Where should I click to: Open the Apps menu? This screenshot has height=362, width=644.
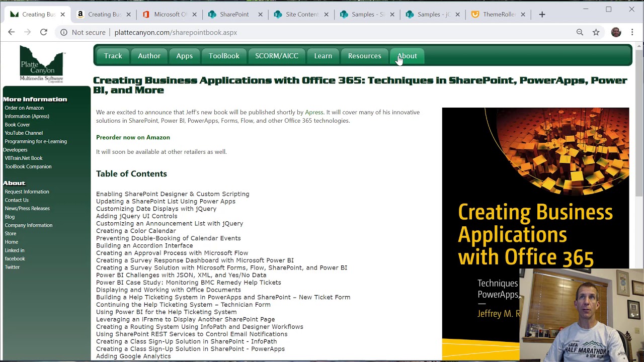pos(184,56)
